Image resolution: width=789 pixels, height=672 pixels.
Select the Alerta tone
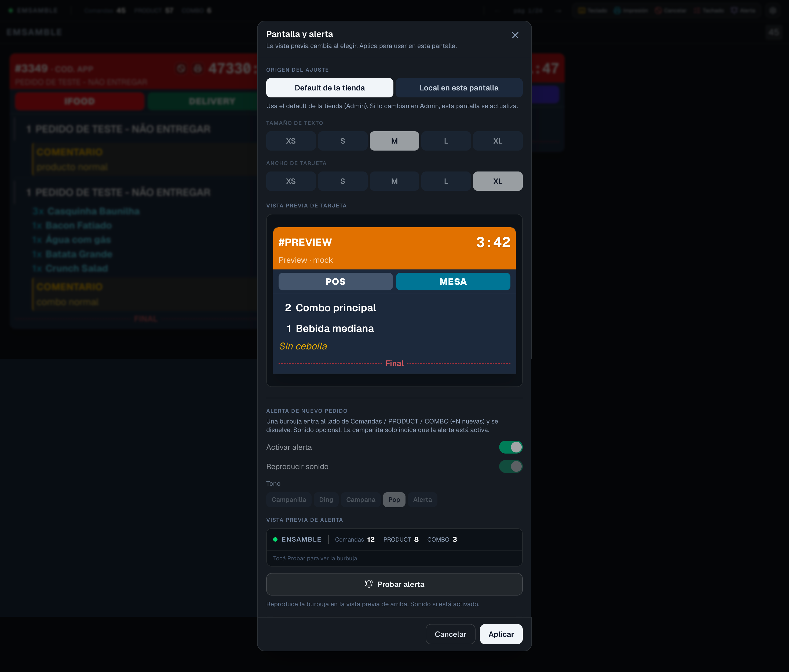click(422, 499)
